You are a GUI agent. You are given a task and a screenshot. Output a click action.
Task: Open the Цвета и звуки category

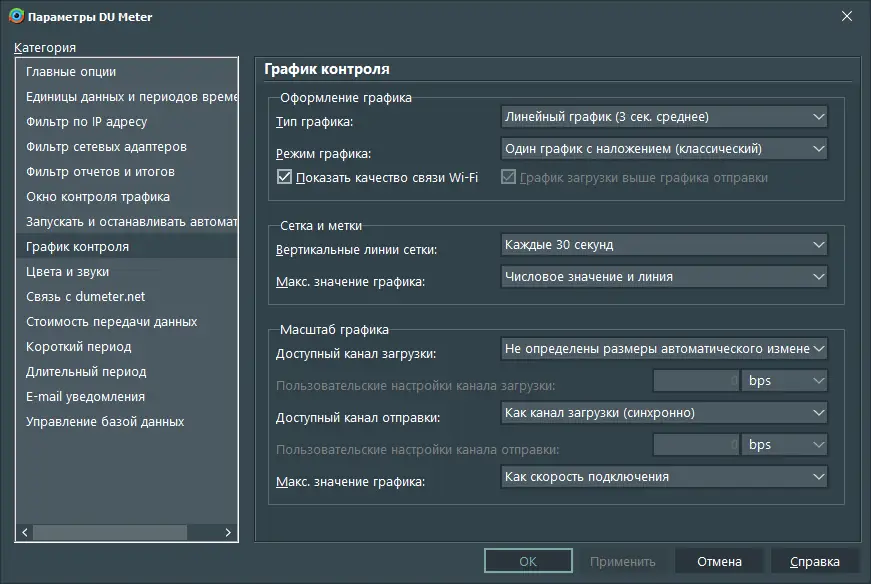tap(68, 272)
